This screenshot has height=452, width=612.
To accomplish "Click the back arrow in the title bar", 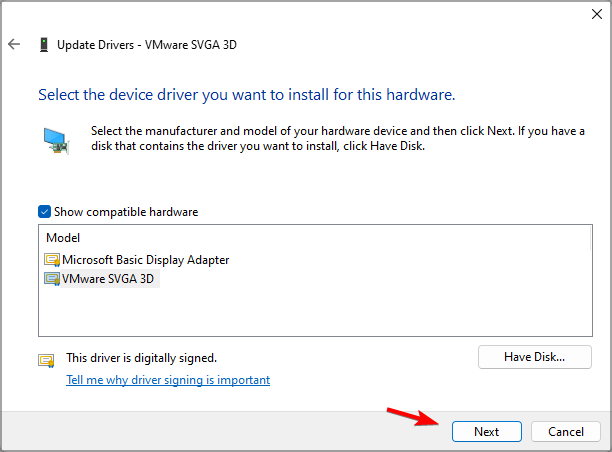I will (x=14, y=44).
